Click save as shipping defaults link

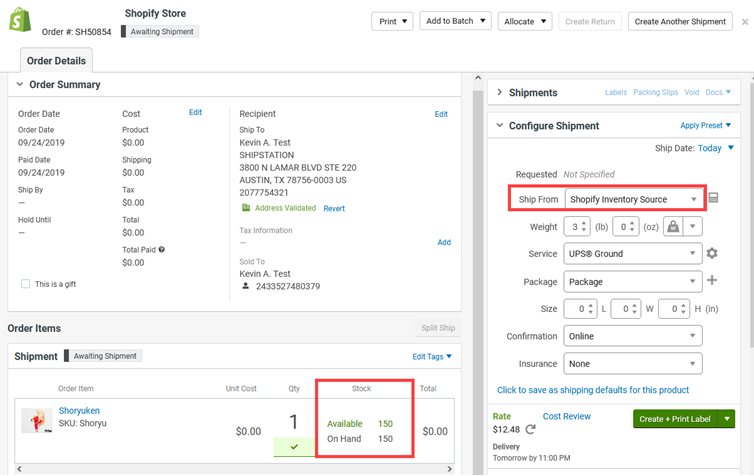tap(593, 389)
